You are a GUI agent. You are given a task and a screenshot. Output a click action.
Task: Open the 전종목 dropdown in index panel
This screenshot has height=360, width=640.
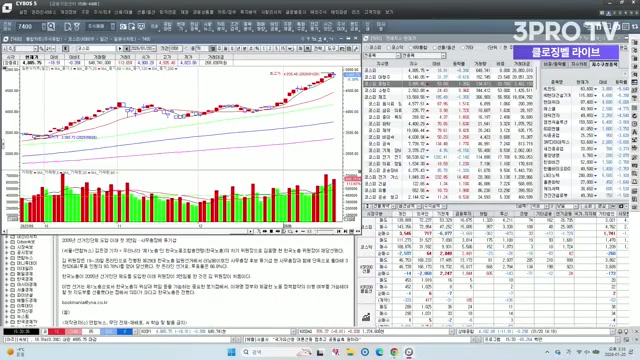tap(382, 56)
